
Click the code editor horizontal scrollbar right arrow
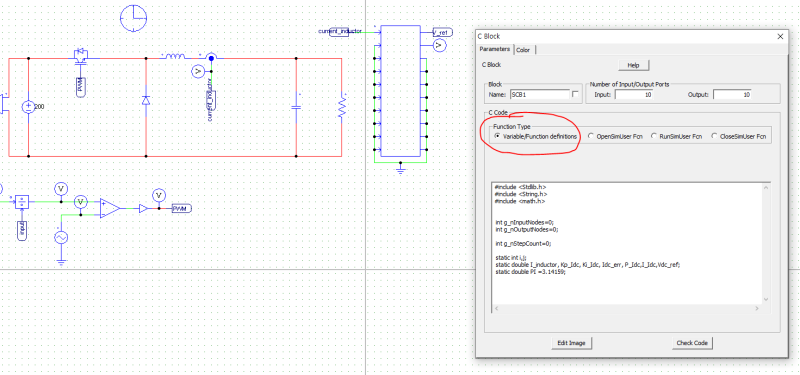757,308
